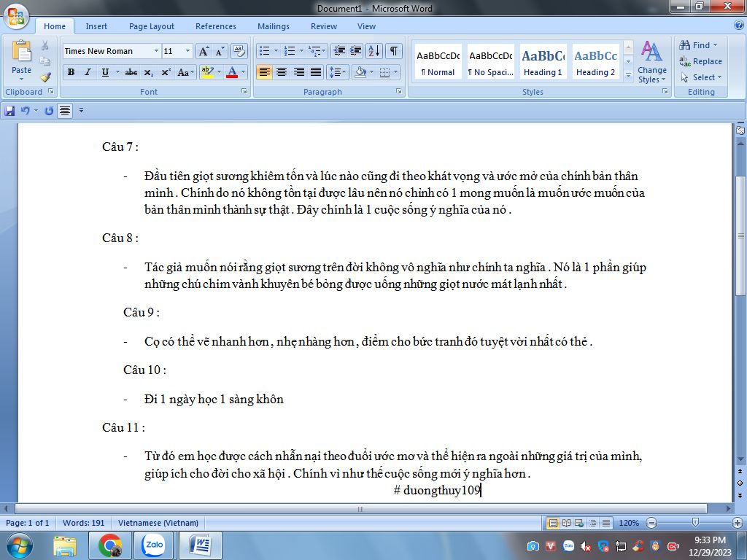Click the vertical scrollbar thumb
Viewport: 747px width, 560px height.
740,236
